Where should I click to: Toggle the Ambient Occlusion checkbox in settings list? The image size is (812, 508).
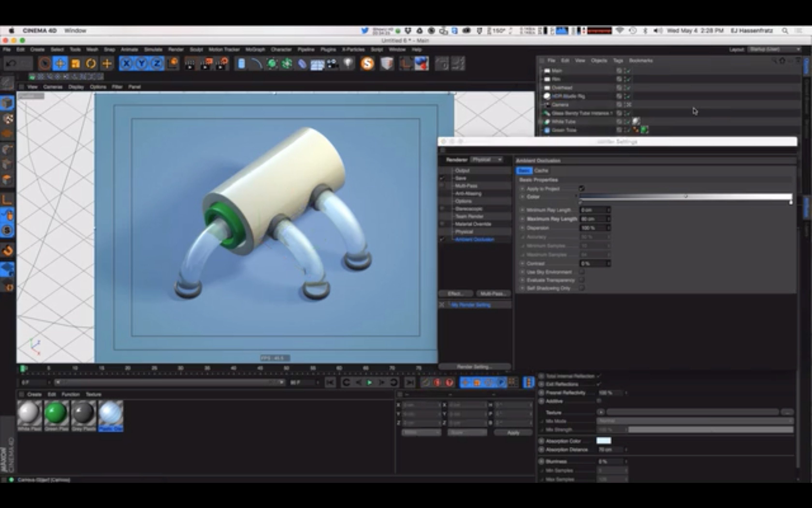442,239
